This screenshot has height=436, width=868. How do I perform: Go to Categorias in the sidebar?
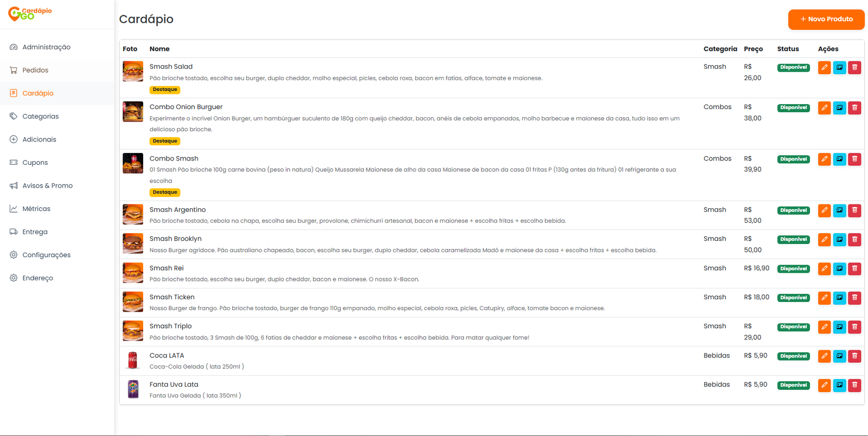pos(40,116)
